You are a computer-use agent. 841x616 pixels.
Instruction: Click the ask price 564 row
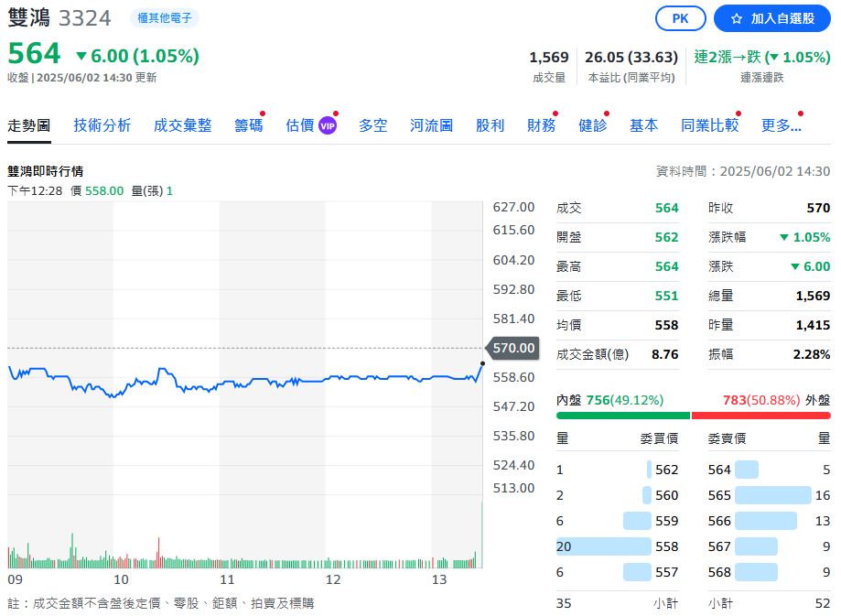pos(769,470)
